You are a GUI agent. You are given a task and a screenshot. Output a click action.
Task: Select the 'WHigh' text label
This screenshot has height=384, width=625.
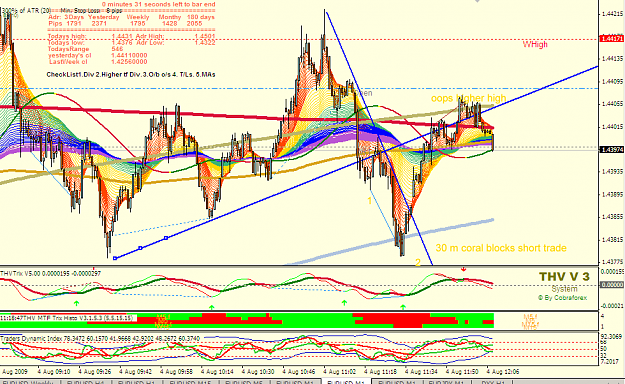click(x=535, y=44)
